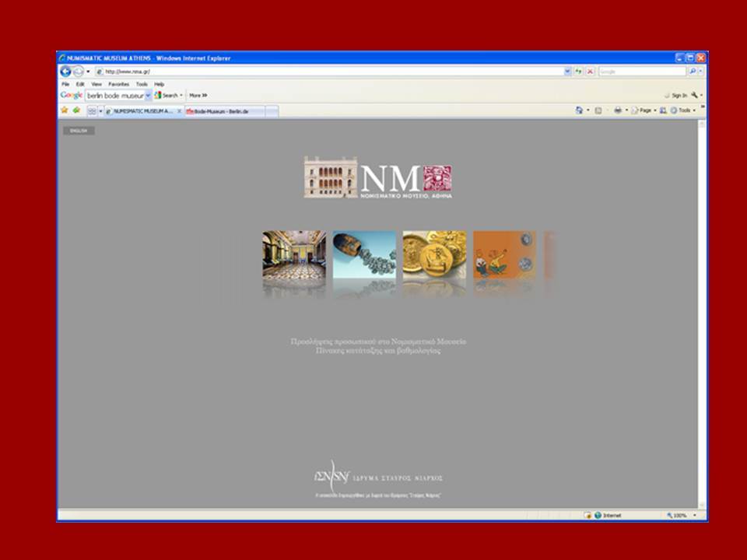Click the magnifying glass search icon
This screenshot has width=747, height=560.
(693, 72)
